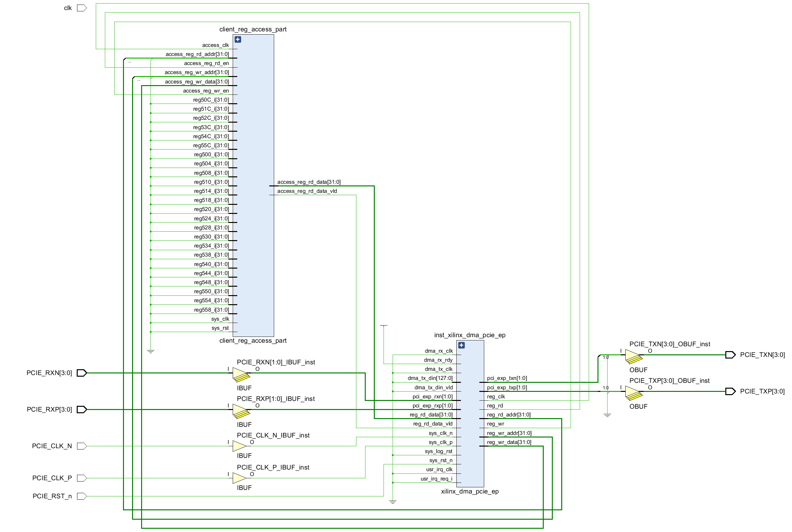This screenshot has height=532, width=792.
Task: Click the PCIE_RST_n input port symbol
Action: (x=82, y=496)
